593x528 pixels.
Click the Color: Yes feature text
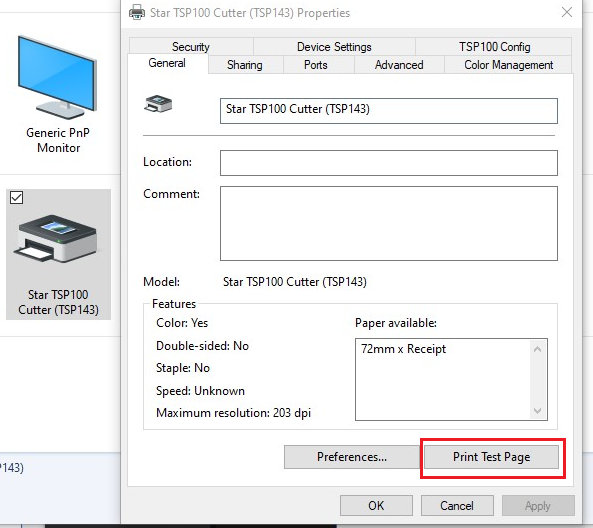(x=182, y=323)
